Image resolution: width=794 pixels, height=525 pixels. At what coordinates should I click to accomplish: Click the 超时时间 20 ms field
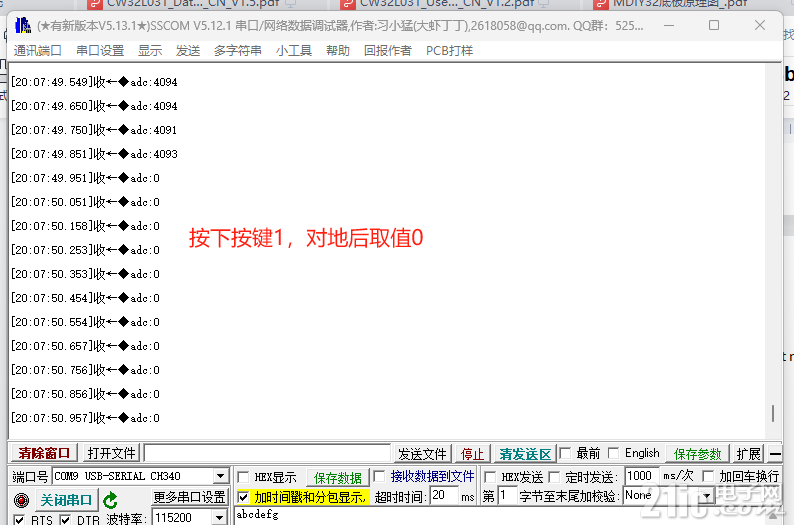445,495
